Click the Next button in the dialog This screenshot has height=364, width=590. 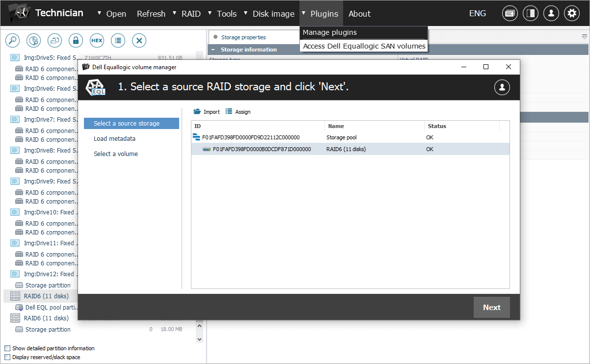pyautogui.click(x=492, y=308)
